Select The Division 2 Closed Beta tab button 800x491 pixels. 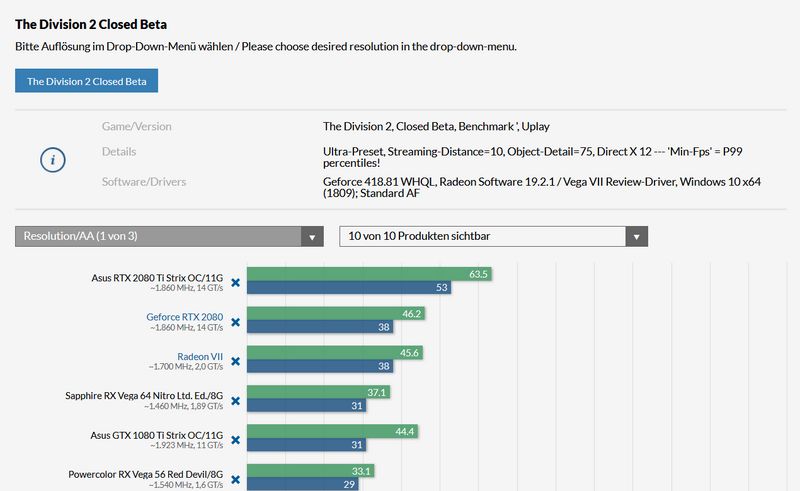[x=86, y=81]
